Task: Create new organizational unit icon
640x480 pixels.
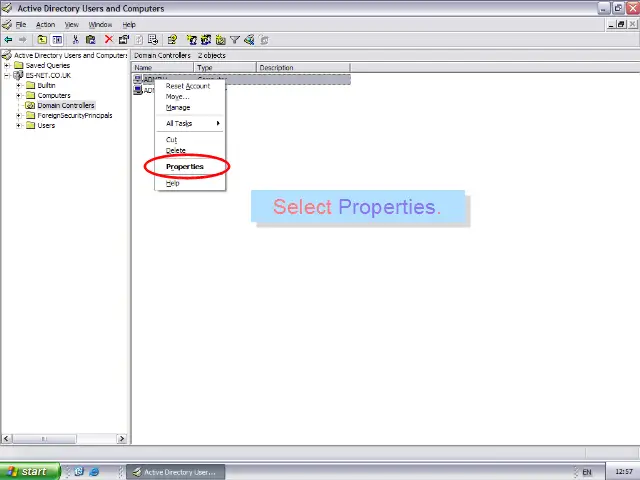Action: click(220, 40)
